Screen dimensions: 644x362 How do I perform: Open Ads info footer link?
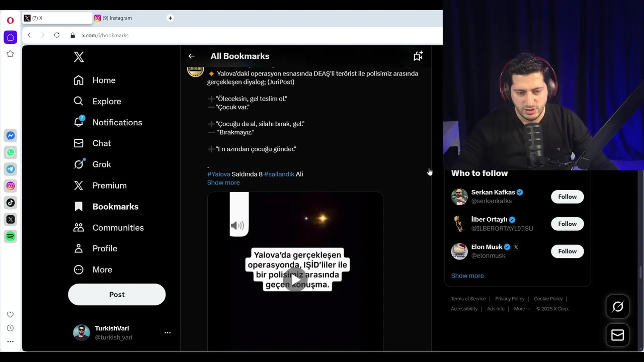496,309
